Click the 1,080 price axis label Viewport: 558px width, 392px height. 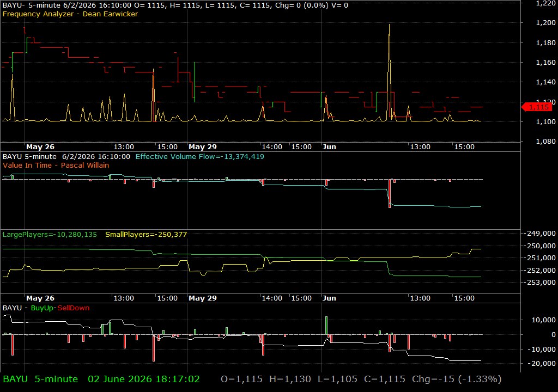(545, 141)
